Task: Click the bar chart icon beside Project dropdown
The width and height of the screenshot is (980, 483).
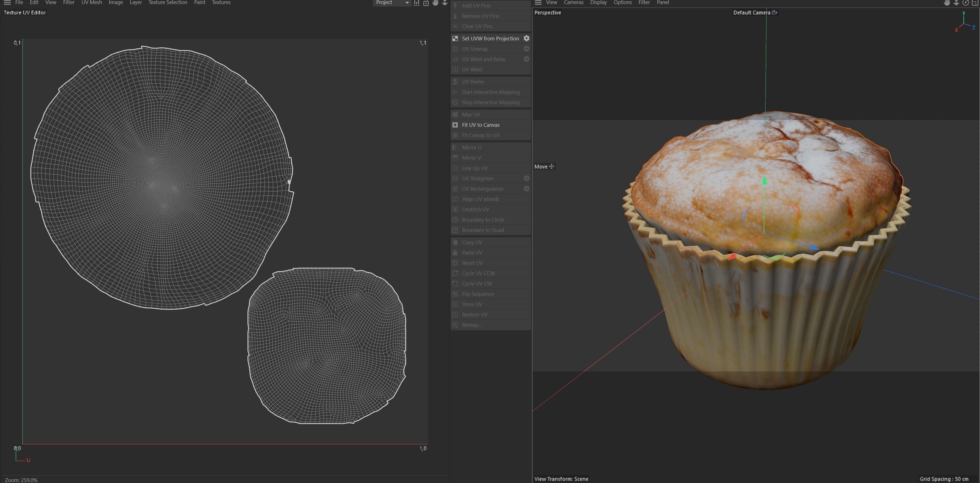Action: pyautogui.click(x=416, y=3)
